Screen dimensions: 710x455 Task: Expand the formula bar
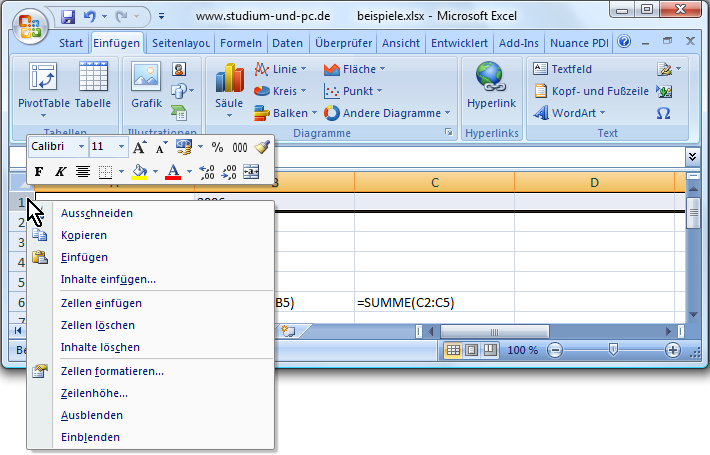692,157
